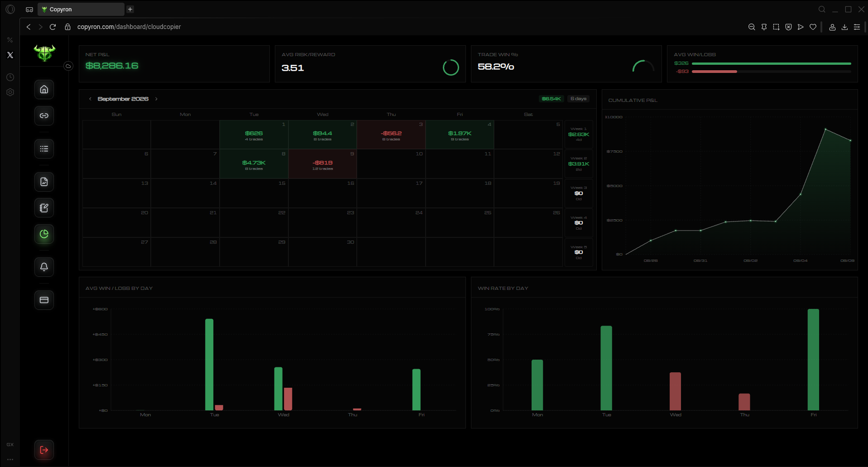Click the Copyron bull logo
868x467 pixels.
(44, 53)
